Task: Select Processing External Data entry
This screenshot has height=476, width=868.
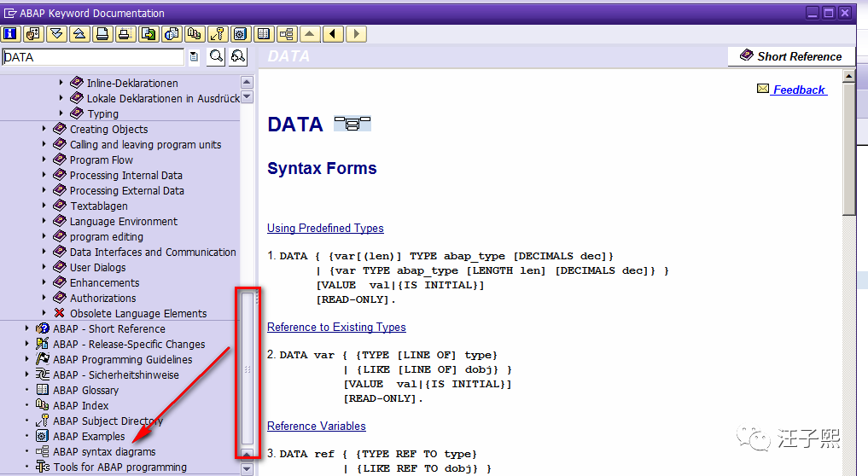Action: [x=127, y=190]
